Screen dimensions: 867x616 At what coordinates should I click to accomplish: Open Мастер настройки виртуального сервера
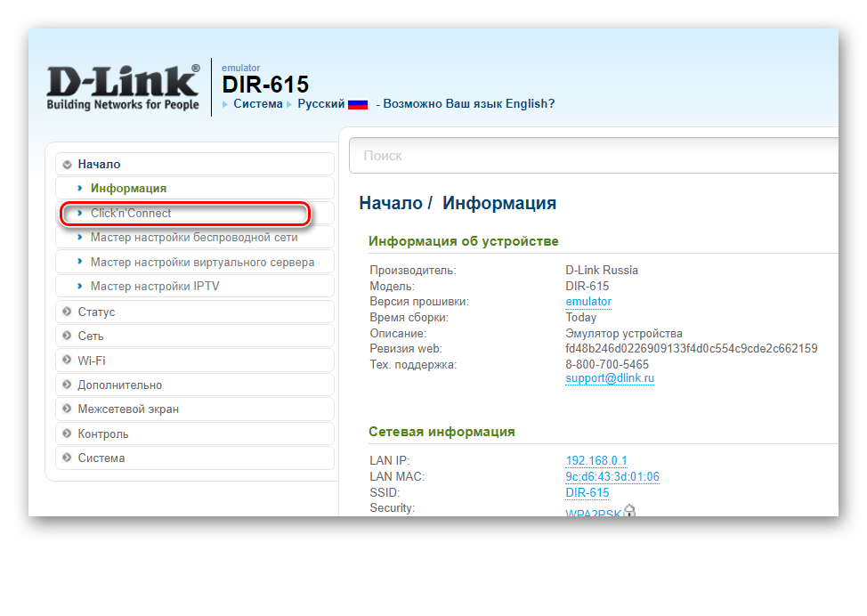(195, 262)
